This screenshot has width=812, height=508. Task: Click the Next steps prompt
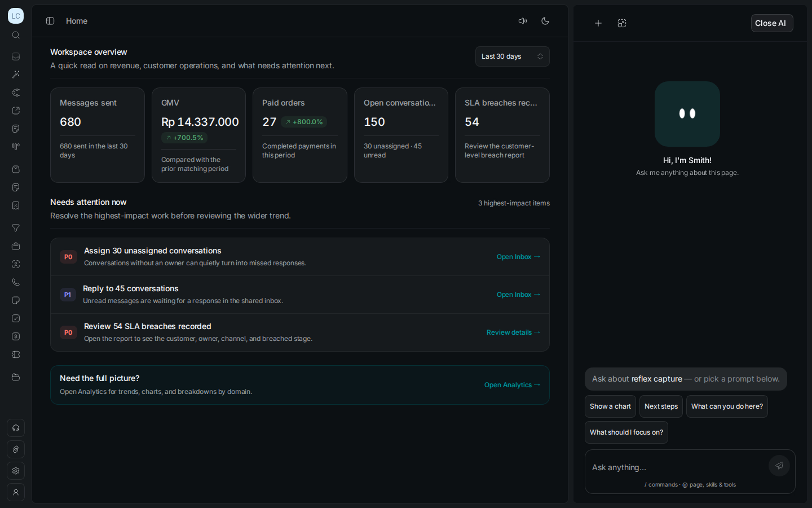661,406
